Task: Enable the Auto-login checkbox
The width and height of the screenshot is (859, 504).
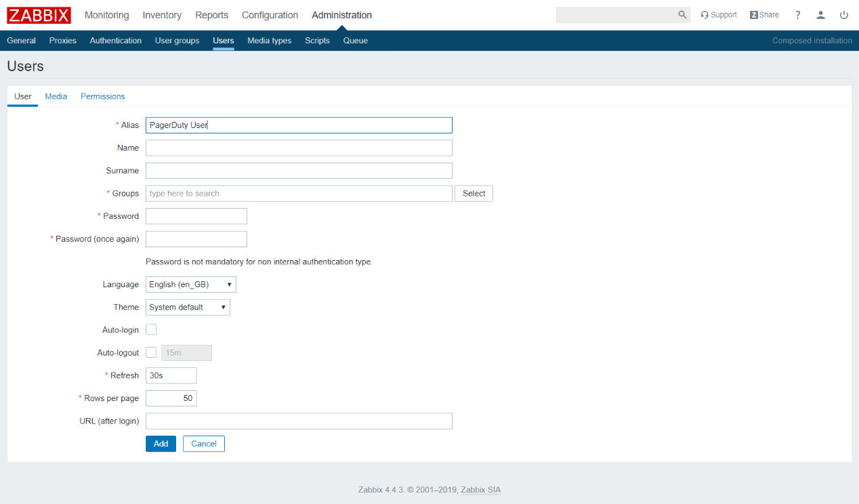Action: (151, 330)
